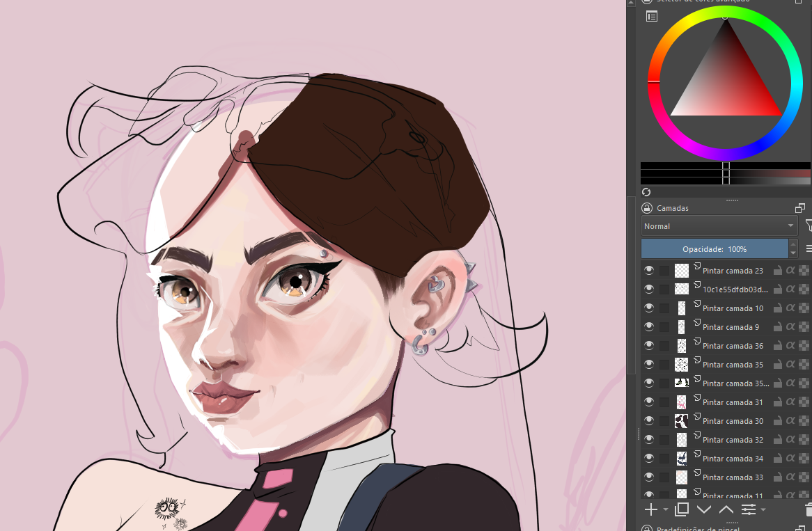Viewport: 812px width, 531px height.
Task: Check the box beside Pintar camada 23
Action: click(664, 270)
